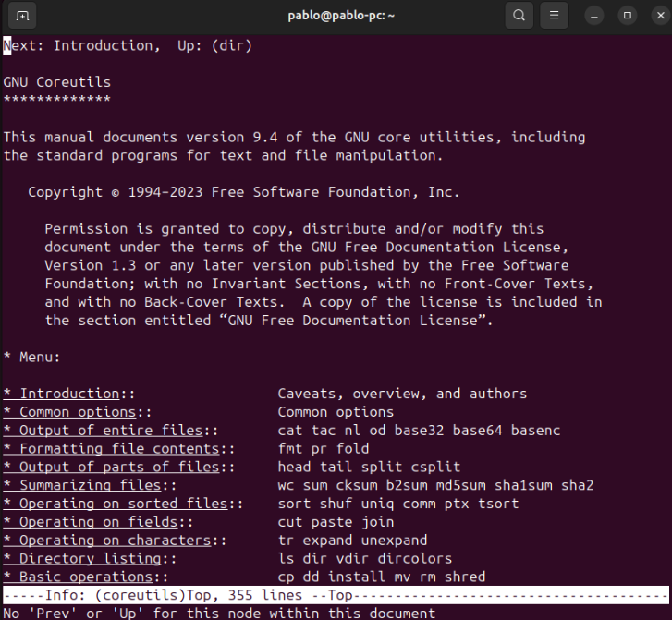Click the 'ls dir vdir dircolors' description
Viewport: 672px width, 620px height.
[365, 558]
